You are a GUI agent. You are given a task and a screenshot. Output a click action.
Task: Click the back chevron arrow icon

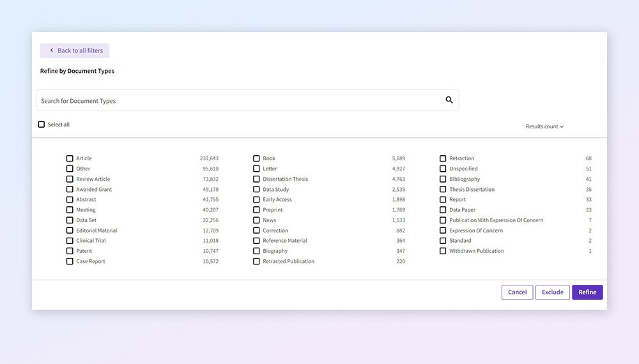(51, 50)
